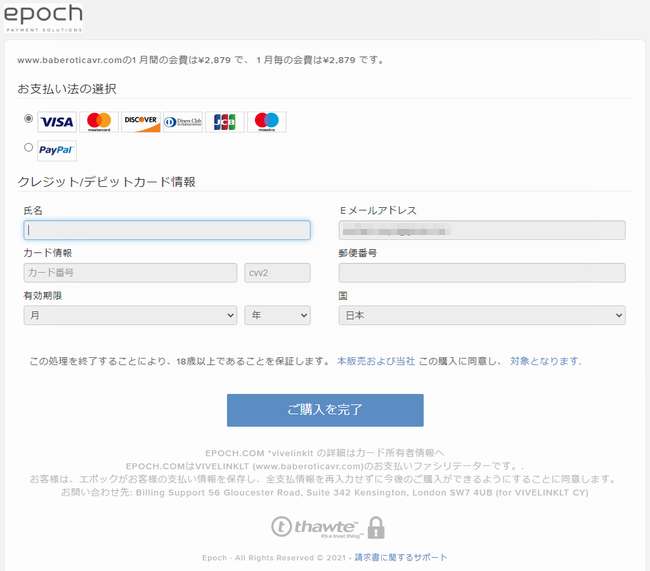650x571 pixels.
Task: Open the expiry year (年) dropdown
Action: 277,315
